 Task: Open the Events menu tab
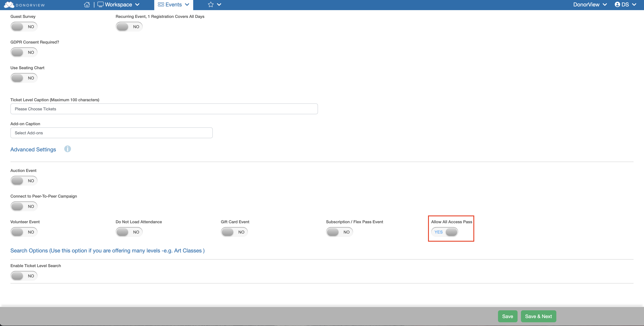[x=173, y=5]
